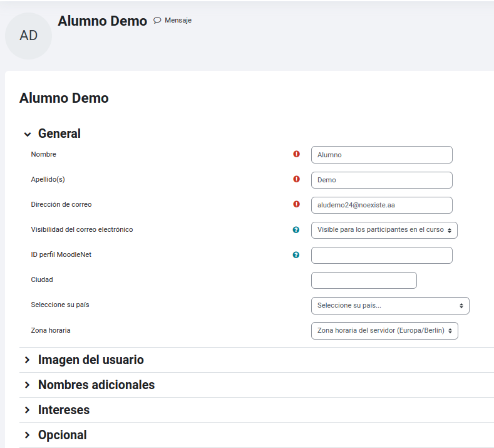Viewport: 494px width, 448px height.
Task: Click the email address input field
Action: (381, 206)
